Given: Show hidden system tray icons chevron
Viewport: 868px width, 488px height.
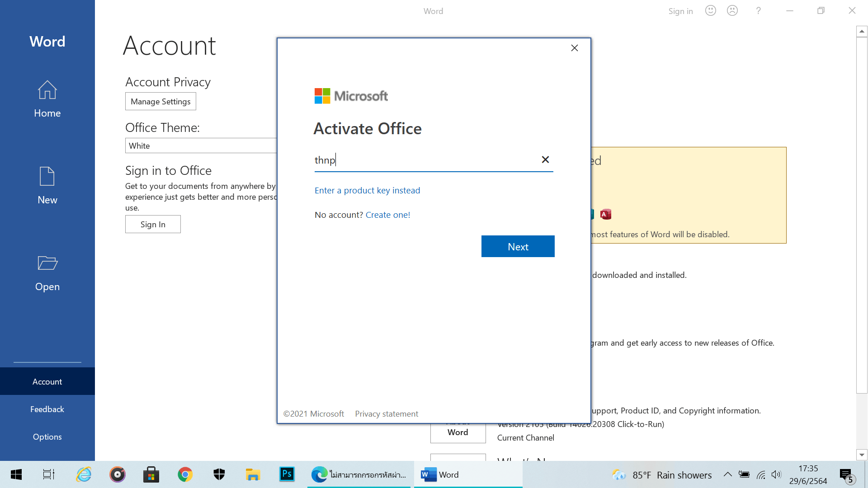Looking at the screenshot, I should (727, 474).
